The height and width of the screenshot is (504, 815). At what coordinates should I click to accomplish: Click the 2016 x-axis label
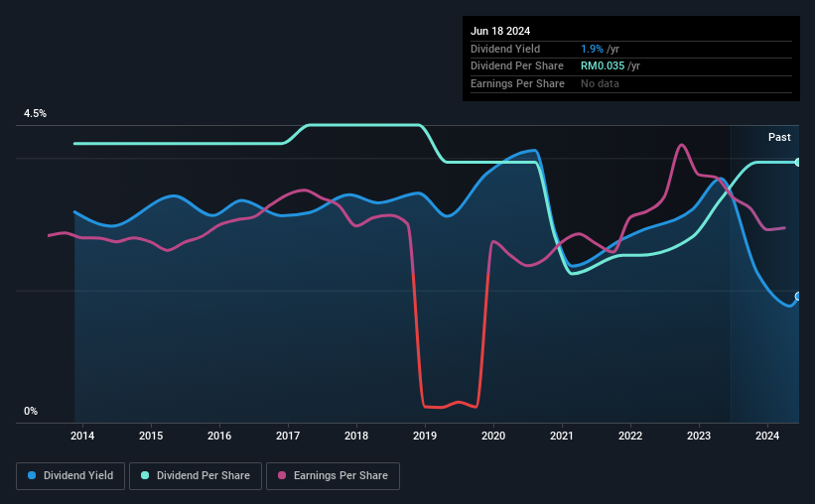(219, 436)
